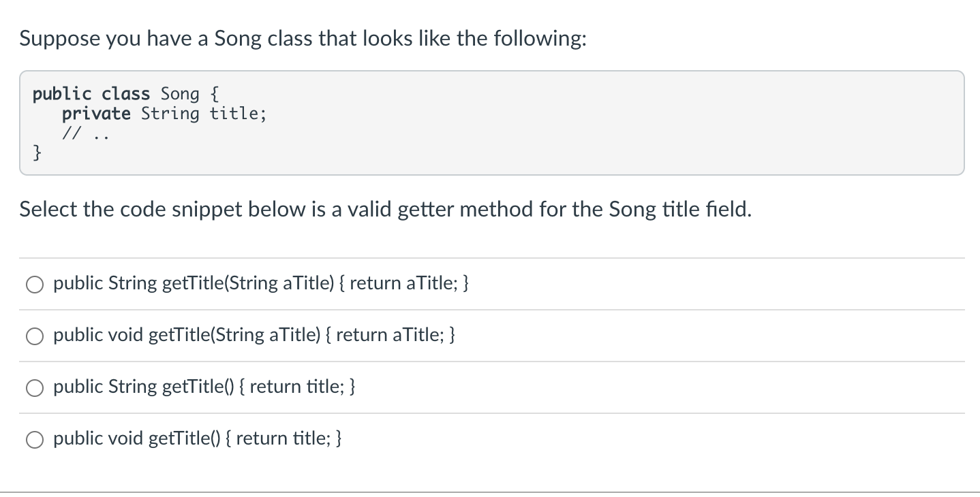Click the answer text 'public String getTitle(String aTitle)'
The width and height of the screenshot is (980, 497).
tap(261, 284)
